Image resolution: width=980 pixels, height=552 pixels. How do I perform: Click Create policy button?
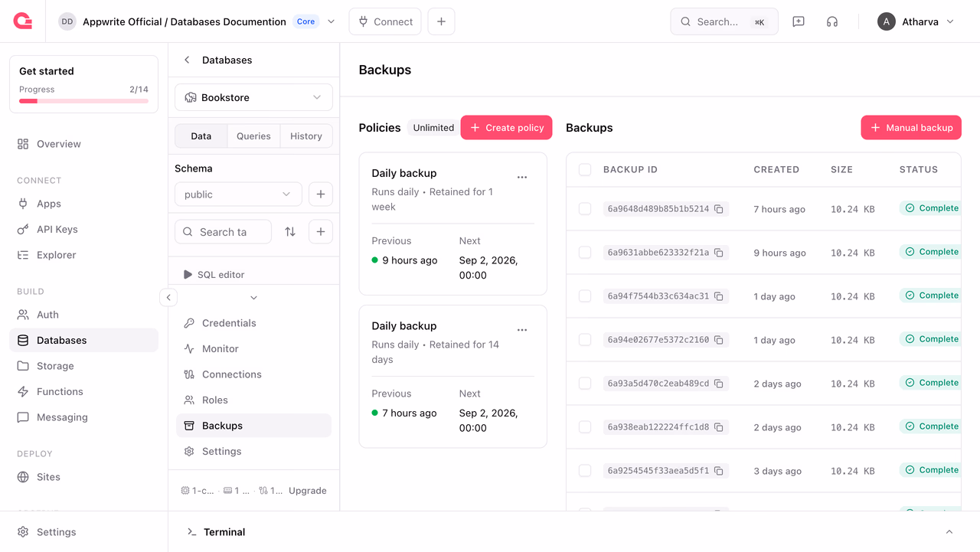[506, 128]
